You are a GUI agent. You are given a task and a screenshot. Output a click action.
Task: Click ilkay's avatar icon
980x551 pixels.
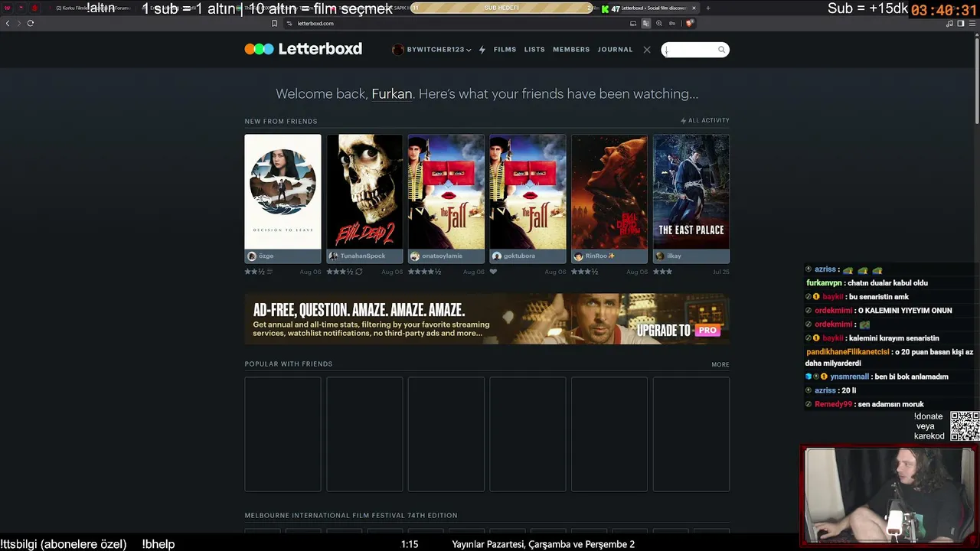point(660,256)
